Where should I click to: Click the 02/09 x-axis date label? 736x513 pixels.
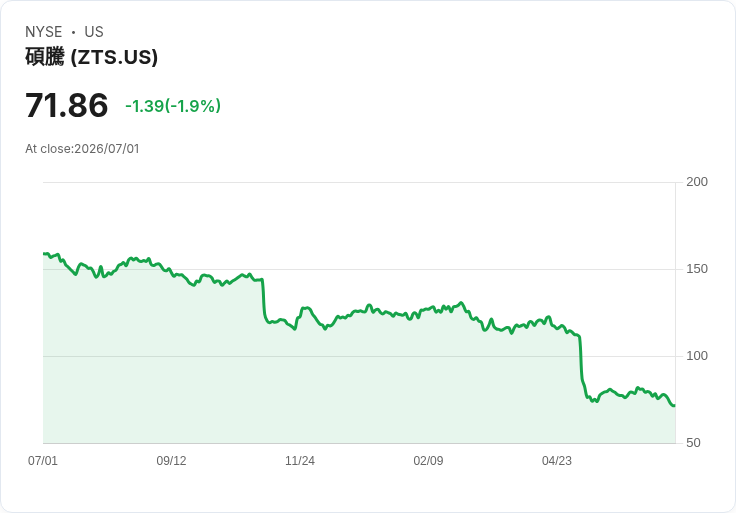tap(428, 460)
